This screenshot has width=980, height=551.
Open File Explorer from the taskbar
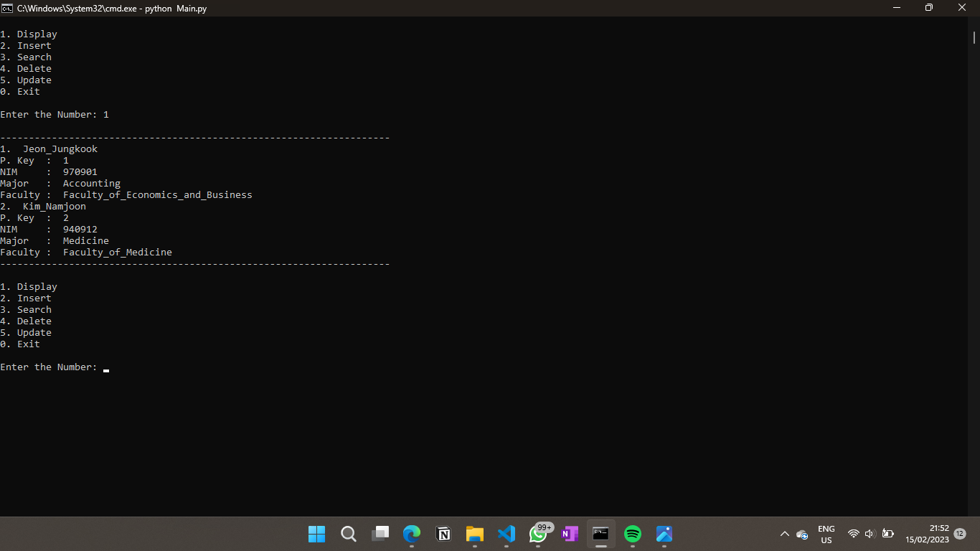pyautogui.click(x=474, y=534)
